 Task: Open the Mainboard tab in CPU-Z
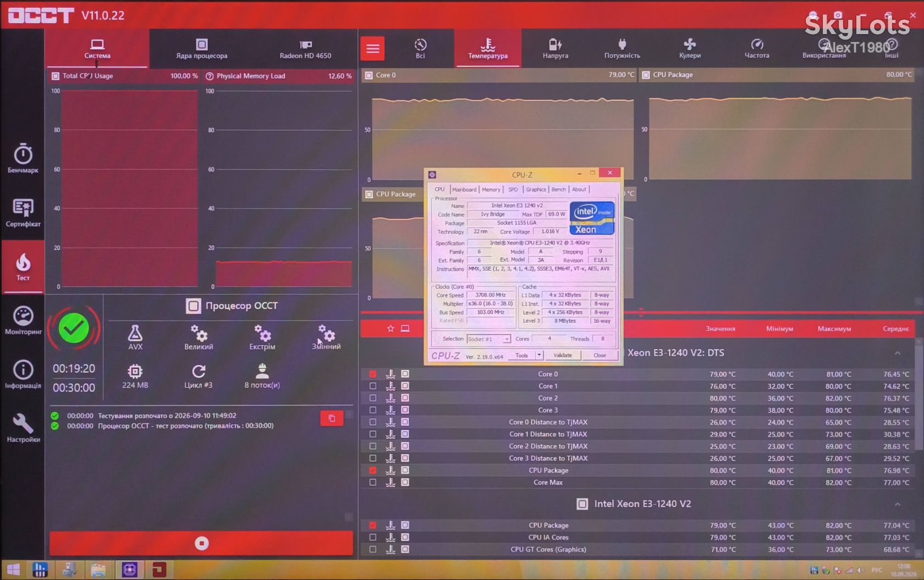(464, 190)
